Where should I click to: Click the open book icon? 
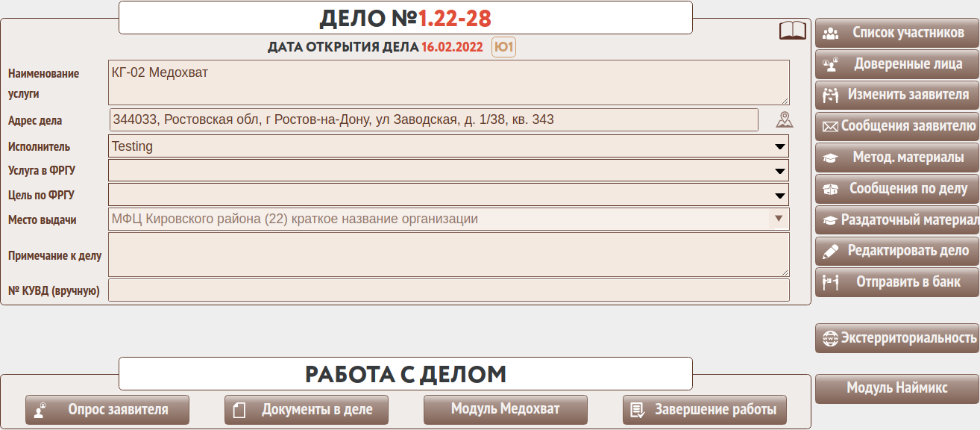point(792,31)
